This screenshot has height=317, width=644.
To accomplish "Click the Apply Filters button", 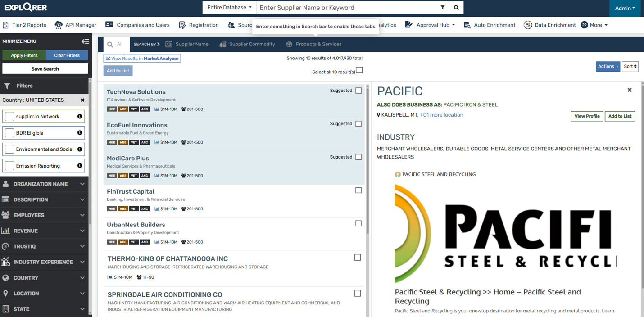I will pyautogui.click(x=24, y=55).
